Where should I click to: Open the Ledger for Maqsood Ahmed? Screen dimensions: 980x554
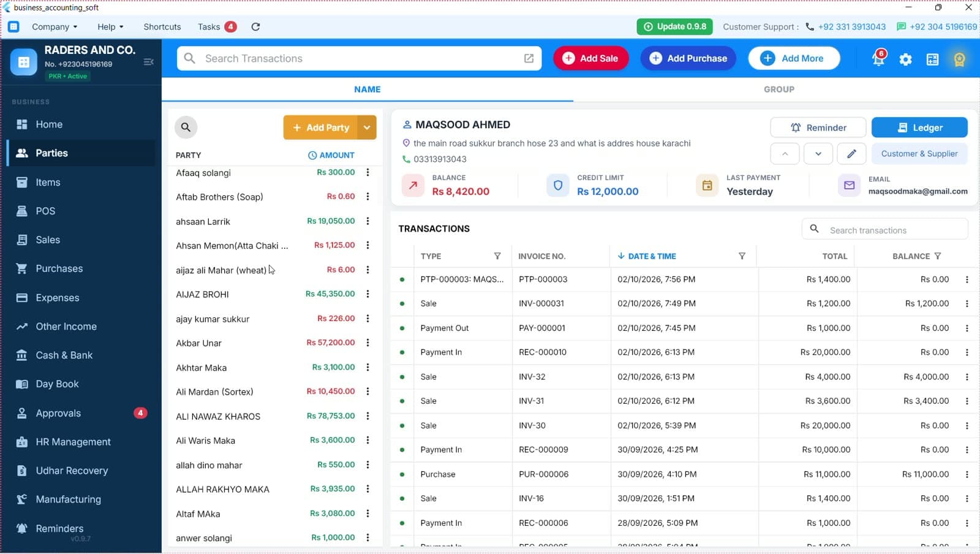point(919,127)
